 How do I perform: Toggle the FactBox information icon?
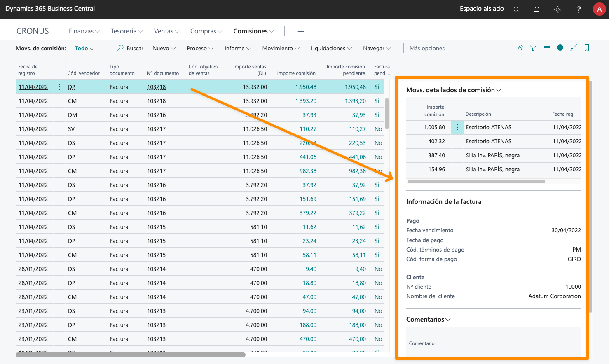tap(560, 48)
